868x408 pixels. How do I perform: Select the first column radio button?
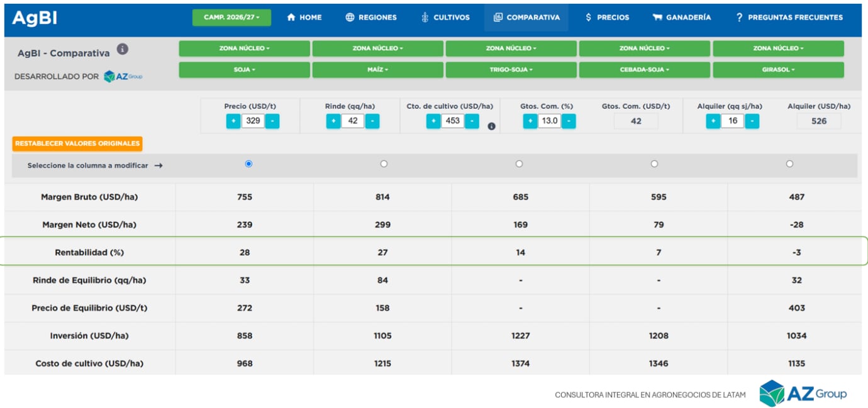[x=248, y=164]
